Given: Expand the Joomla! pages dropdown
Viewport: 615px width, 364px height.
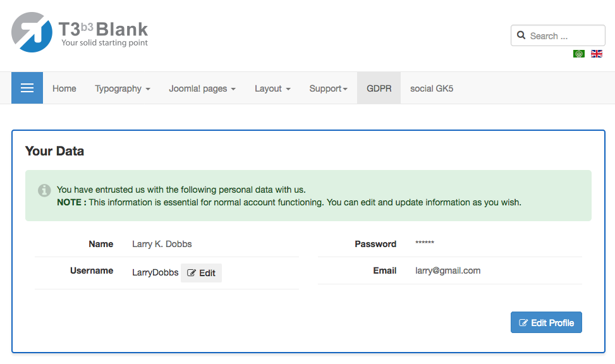Looking at the screenshot, I should pos(202,88).
